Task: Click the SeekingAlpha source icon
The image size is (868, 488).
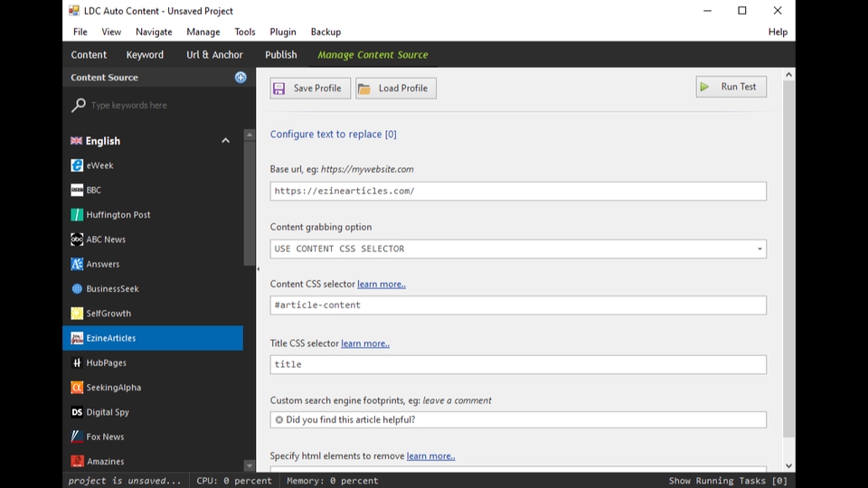Action: pyautogui.click(x=77, y=388)
